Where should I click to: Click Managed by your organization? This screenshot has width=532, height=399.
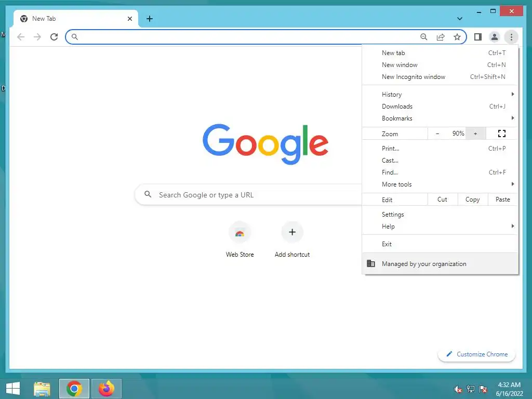point(440,263)
